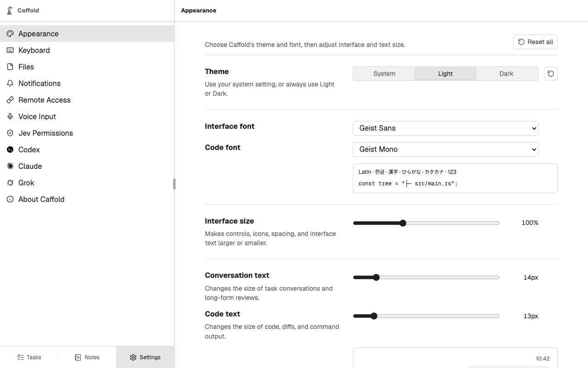The width and height of the screenshot is (588, 368).
Task: Adjust the Conversation text size slider
Action: coord(426,277)
